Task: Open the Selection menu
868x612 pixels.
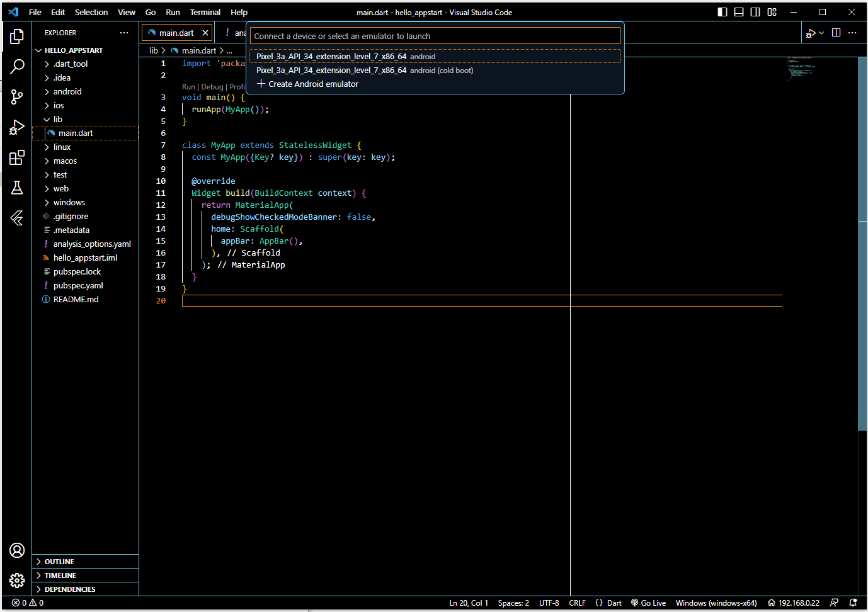Action: click(x=91, y=12)
